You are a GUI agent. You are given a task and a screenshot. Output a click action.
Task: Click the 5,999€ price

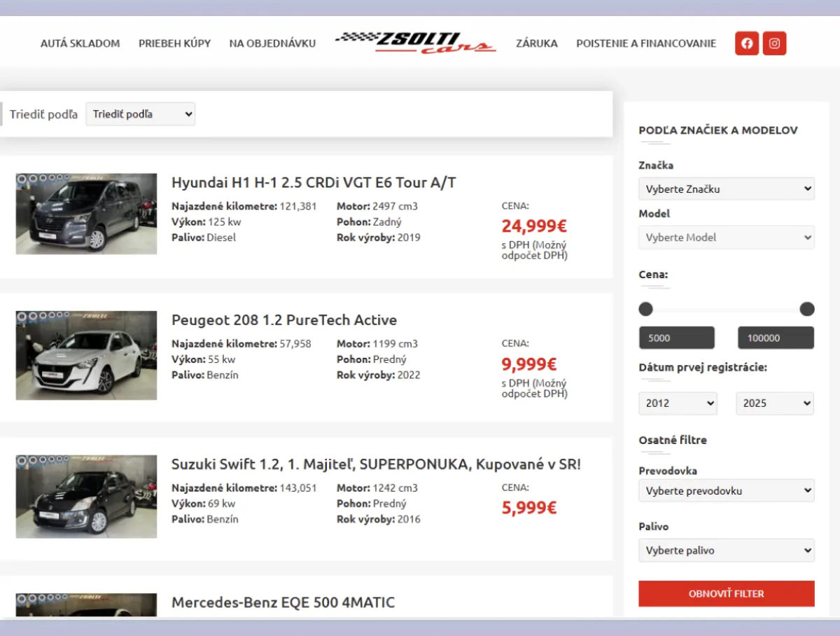[x=529, y=508]
